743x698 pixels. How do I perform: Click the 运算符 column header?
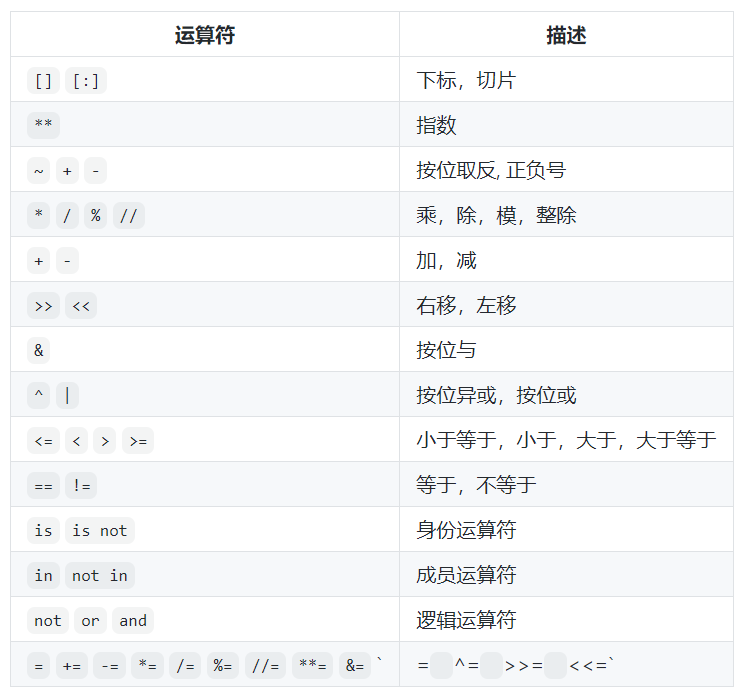[205, 35]
